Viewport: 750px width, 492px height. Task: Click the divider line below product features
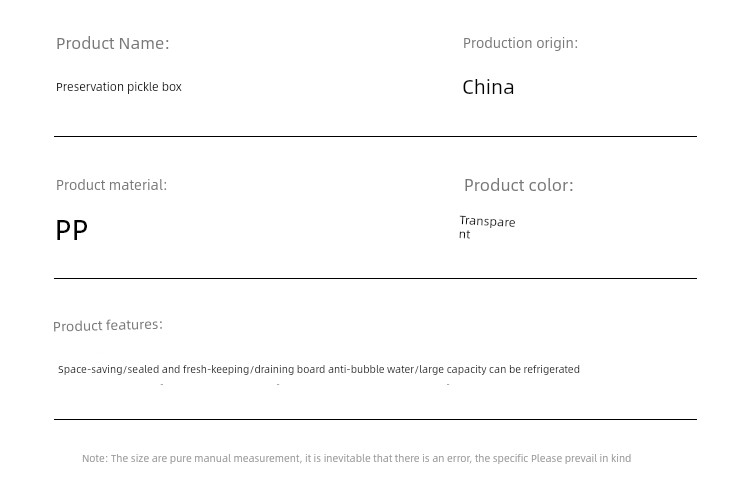[x=375, y=419]
